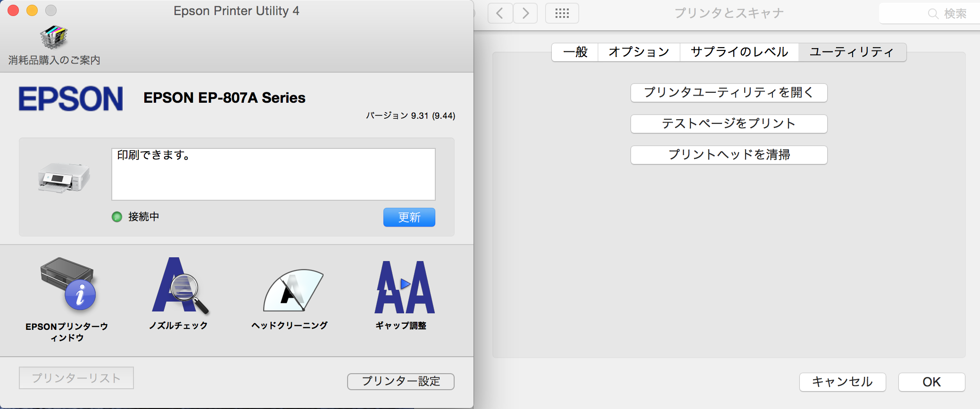Open the サプライのレベル tab
The width and height of the screenshot is (980, 409).
pyautogui.click(x=739, y=52)
